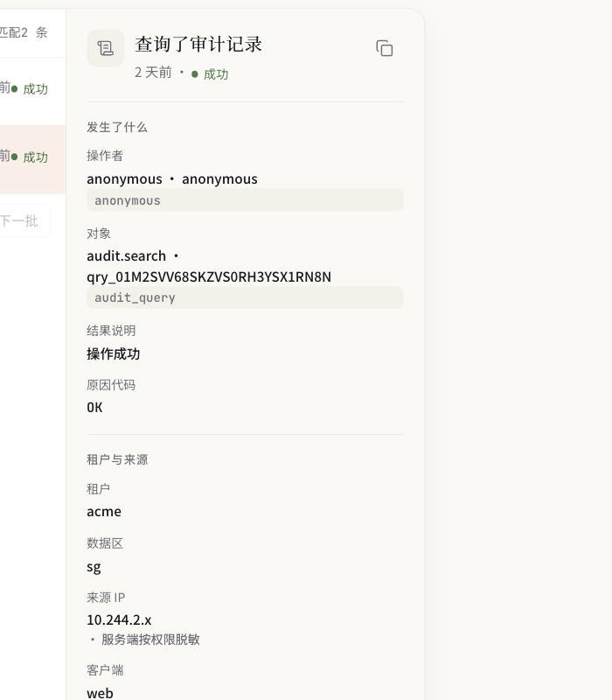Click the reason code OK

94,407
